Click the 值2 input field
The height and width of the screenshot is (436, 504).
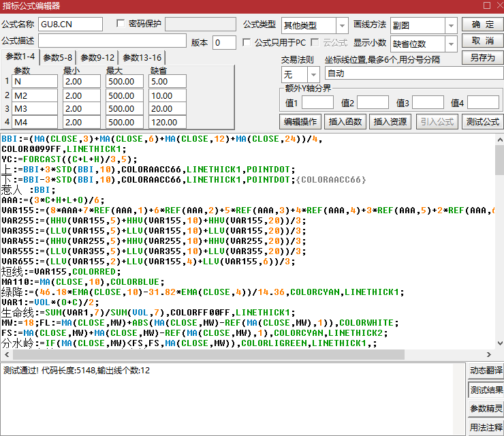click(373, 103)
